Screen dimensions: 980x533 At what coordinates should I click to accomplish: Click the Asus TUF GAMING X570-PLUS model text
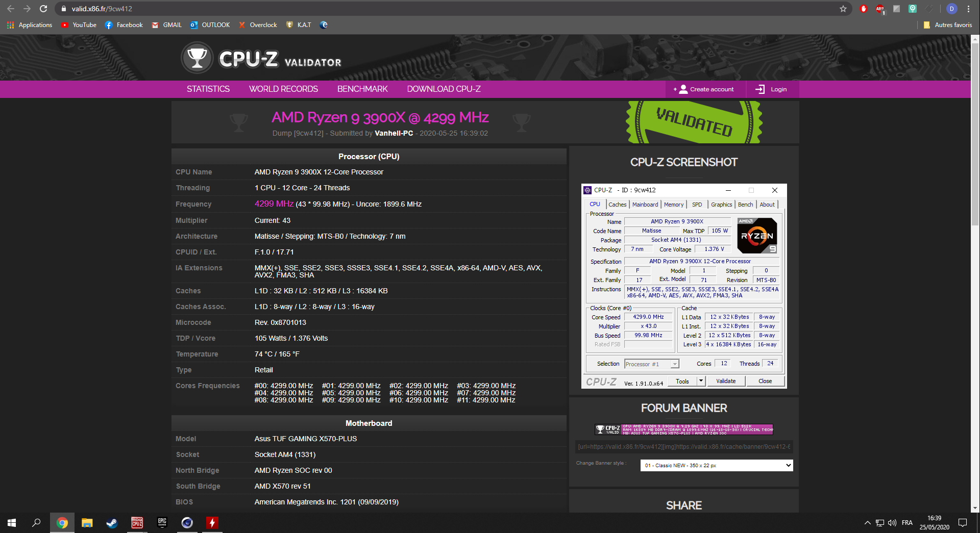(306, 439)
